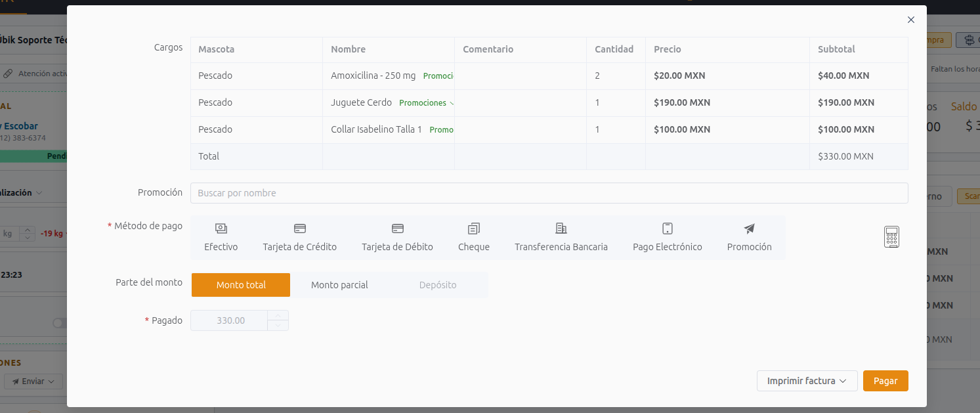Click the $20.00 MXN price
Screen dimensions: 980x413
679,76
